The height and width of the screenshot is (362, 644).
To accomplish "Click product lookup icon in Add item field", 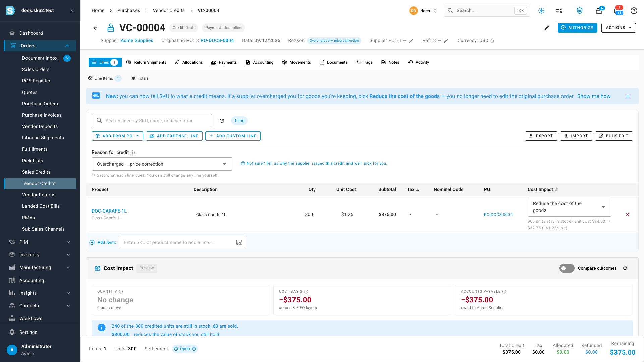I will [x=239, y=242].
